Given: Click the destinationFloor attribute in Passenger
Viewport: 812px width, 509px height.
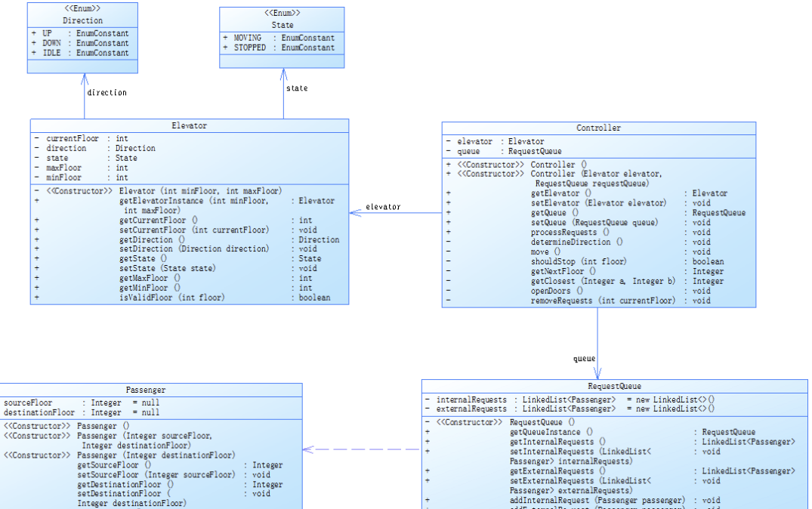Looking at the screenshot, I should (x=82, y=412).
